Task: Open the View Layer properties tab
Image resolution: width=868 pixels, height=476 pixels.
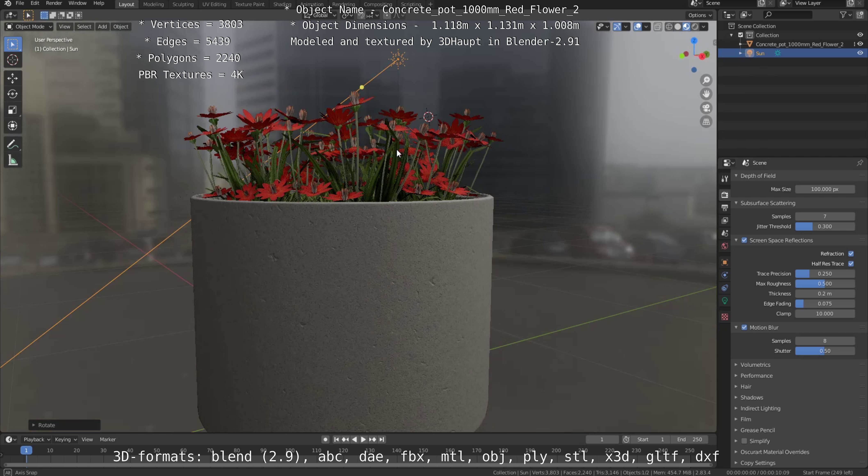Action: click(724, 220)
